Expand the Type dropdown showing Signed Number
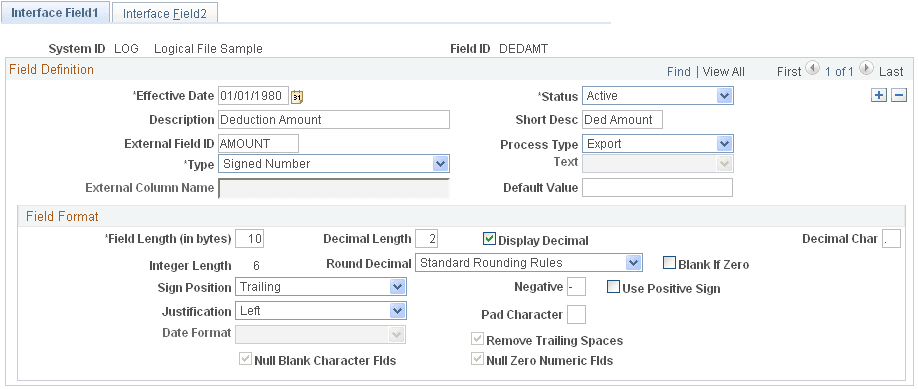Screen dimensions: 918x389 coord(334,164)
